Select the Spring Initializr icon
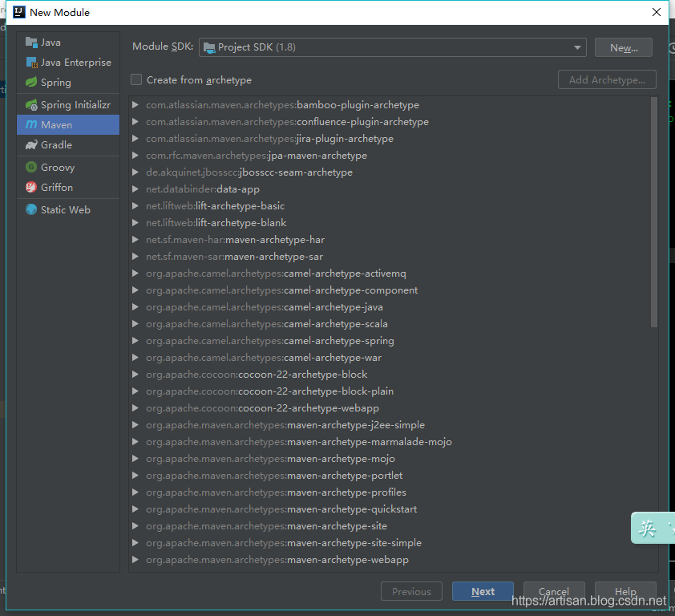 tap(31, 105)
